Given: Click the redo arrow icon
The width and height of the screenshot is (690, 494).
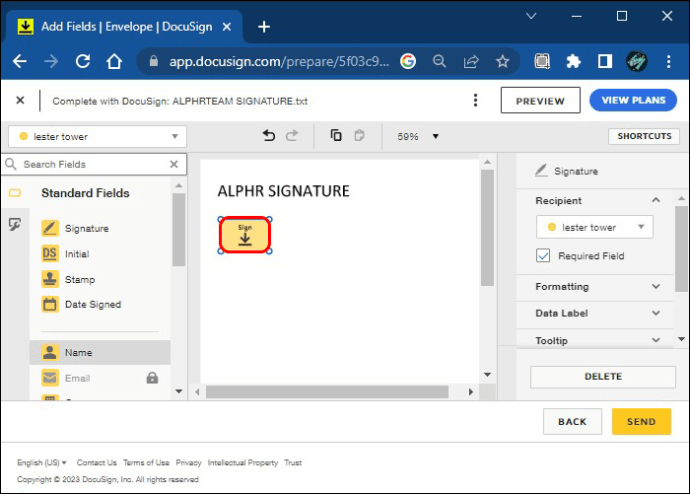Looking at the screenshot, I should (292, 135).
